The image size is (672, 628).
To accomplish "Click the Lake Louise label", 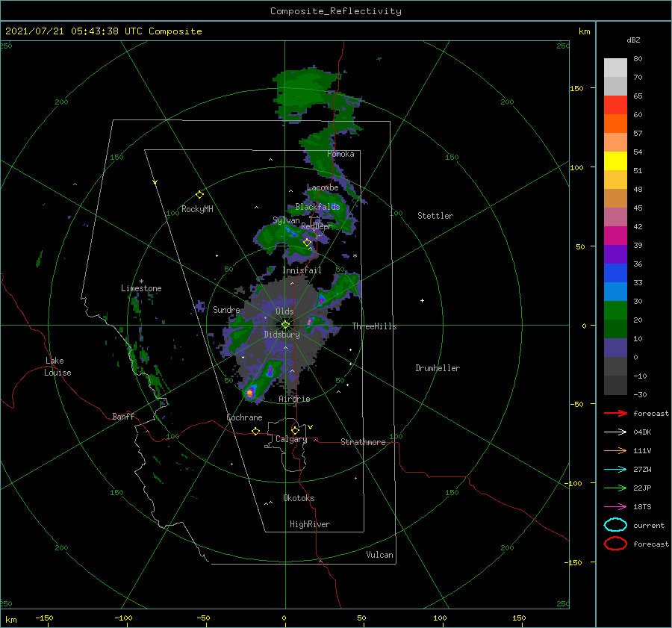I will 57,367.
